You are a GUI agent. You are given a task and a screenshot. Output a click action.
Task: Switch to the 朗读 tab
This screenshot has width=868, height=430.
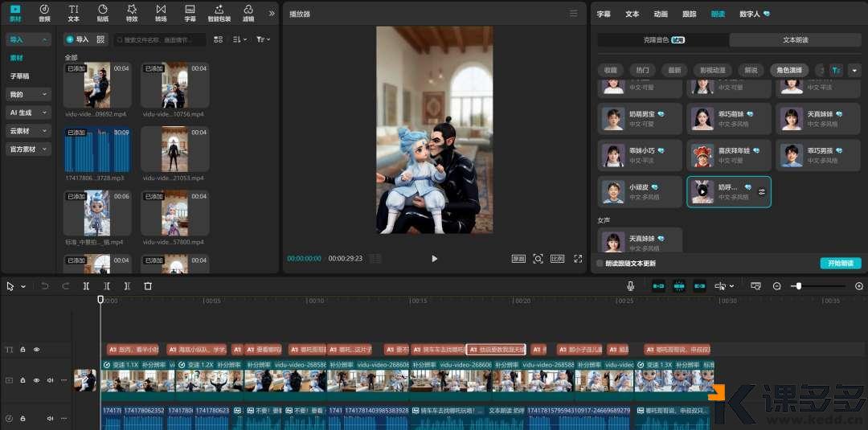pos(718,14)
